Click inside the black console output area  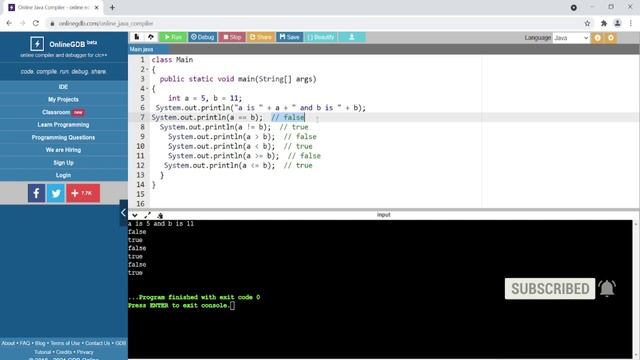(380, 290)
